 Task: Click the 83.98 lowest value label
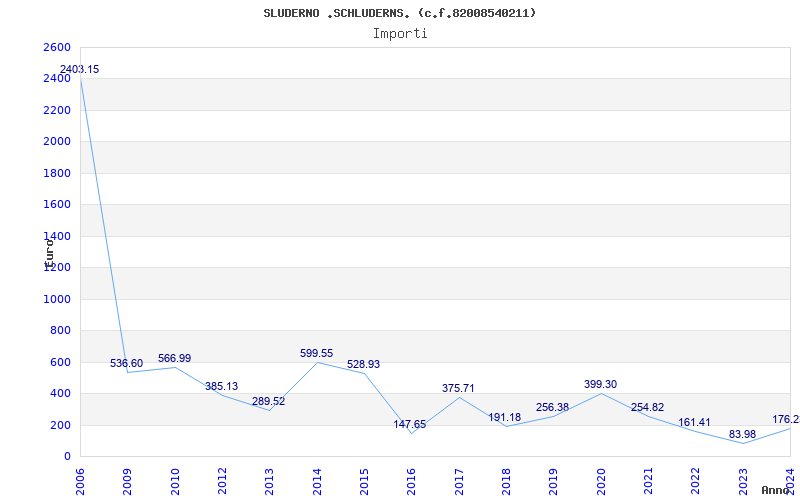point(742,434)
